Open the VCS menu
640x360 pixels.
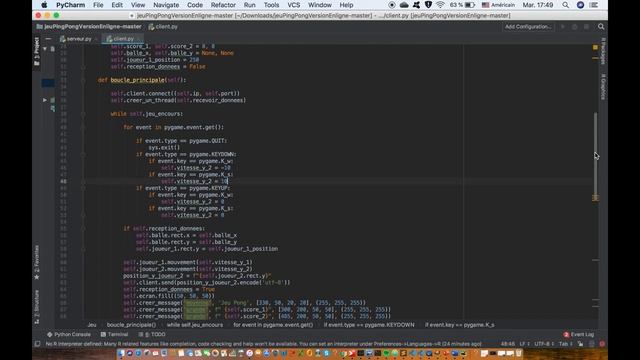click(x=293, y=5)
